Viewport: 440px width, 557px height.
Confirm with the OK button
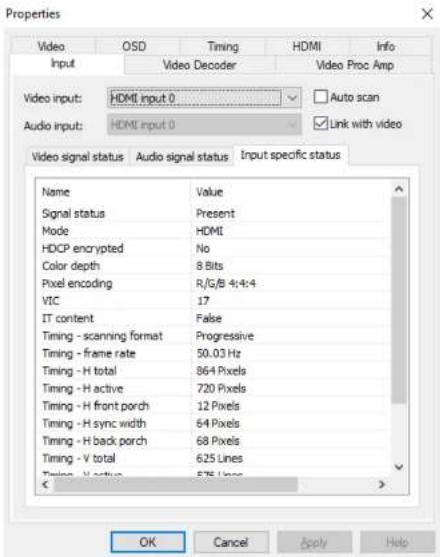148,542
